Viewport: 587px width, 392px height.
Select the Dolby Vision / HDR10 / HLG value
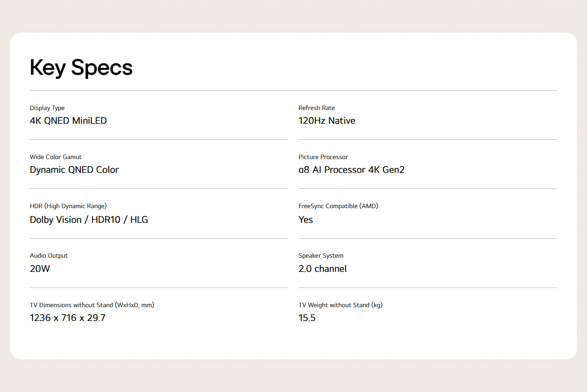click(x=89, y=220)
